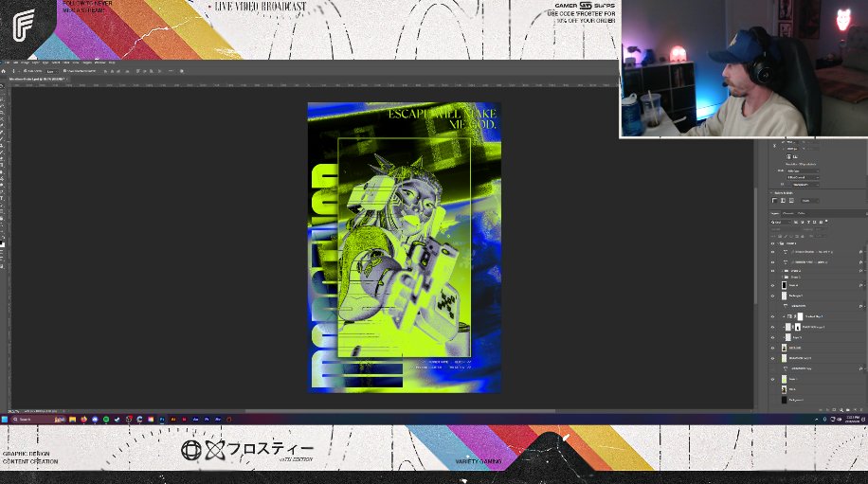868x484 pixels.
Task: Filter layers by type (T) icon
Action: [x=808, y=223]
